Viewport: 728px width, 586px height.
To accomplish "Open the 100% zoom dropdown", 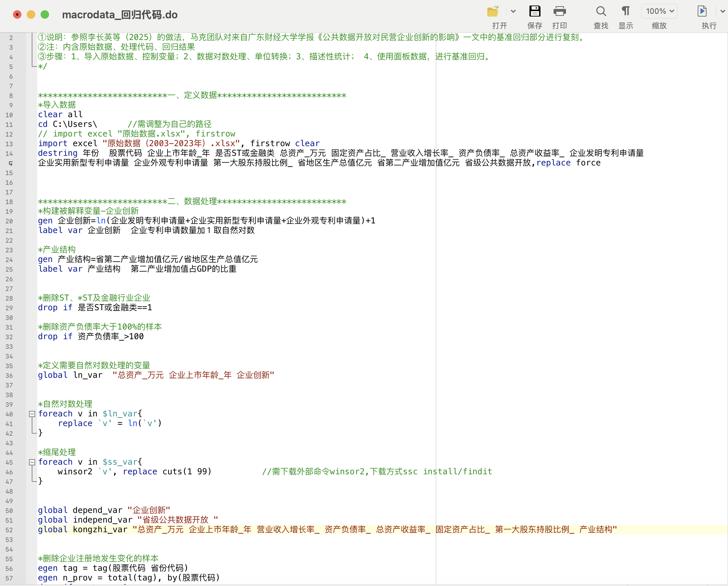I will 659,11.
